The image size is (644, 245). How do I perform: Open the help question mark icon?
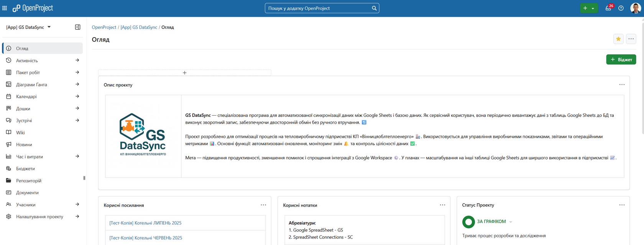click(x=621, y=8)
